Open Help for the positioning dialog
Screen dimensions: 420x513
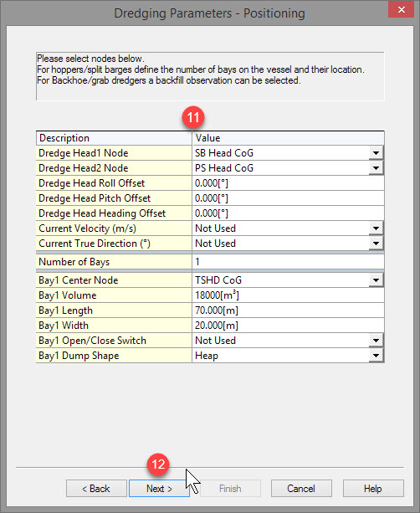pyautogui.click(x=373, y=489)
